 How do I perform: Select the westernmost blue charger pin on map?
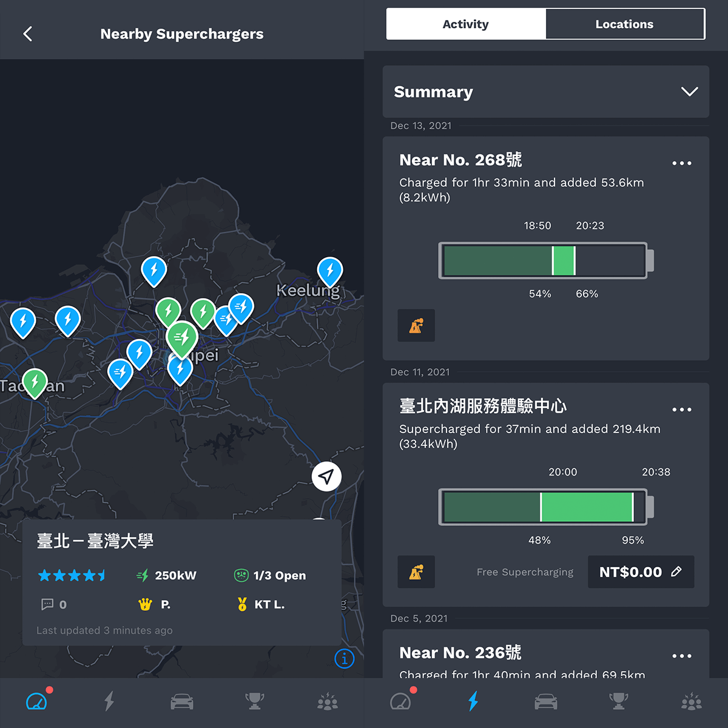click(x=23, y=322)
